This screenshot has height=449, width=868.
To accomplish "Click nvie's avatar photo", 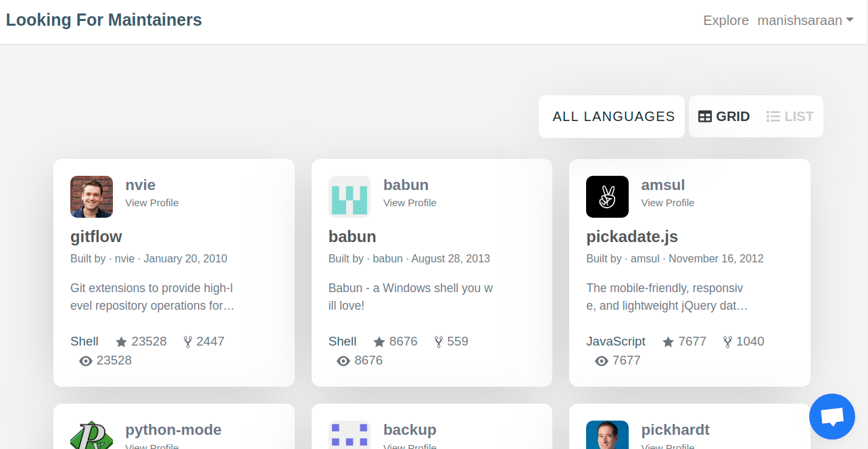I will [x=91, y=197].
